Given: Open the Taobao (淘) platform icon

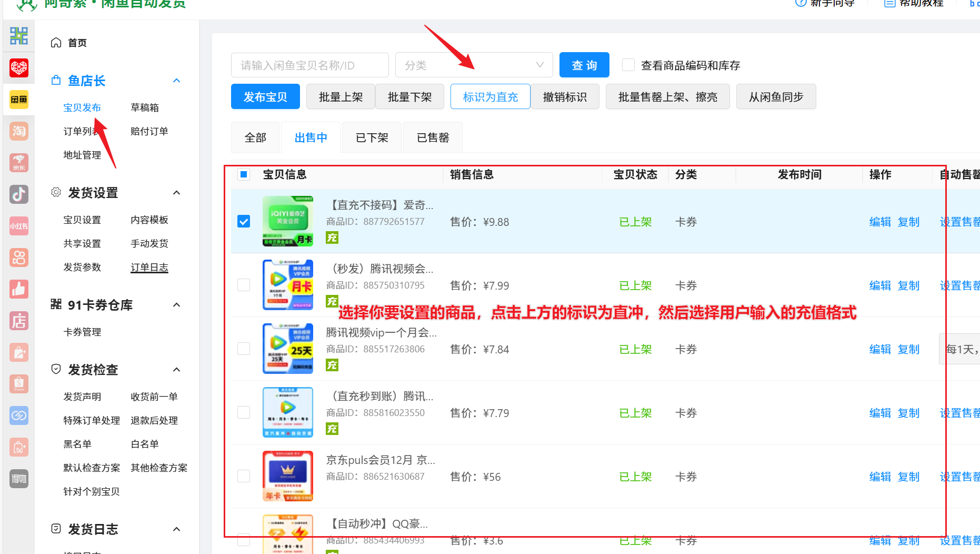Looking at the screenshot, I should coord(19,131).
